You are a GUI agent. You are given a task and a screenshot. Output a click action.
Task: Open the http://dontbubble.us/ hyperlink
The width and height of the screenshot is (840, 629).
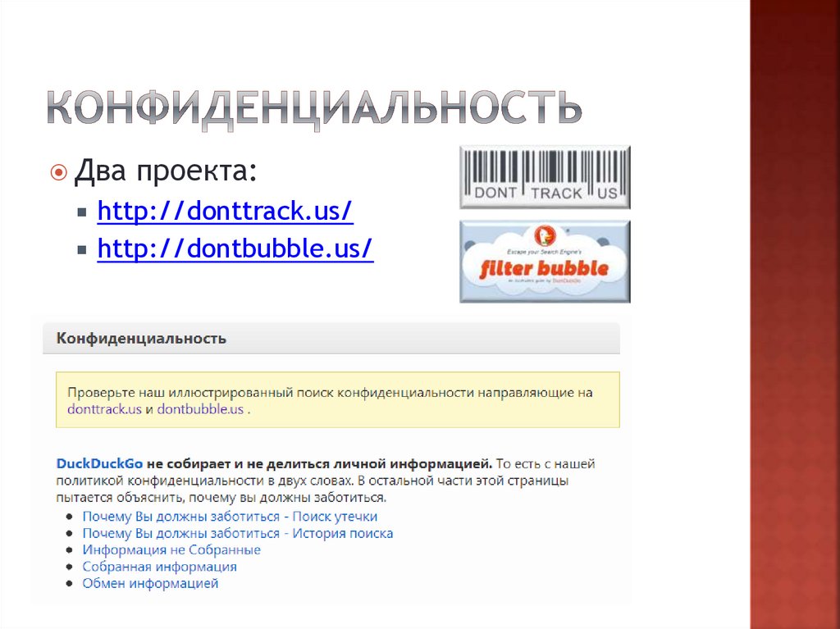click(235, 248)
